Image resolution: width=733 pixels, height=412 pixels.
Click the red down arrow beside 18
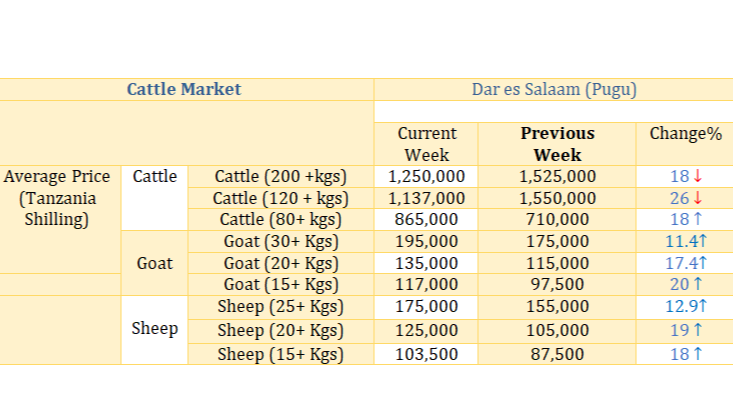pos(697,176)
